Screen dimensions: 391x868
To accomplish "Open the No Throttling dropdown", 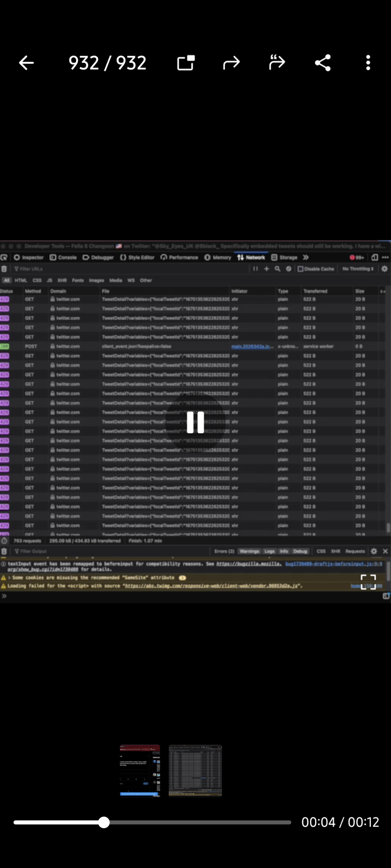I will [x=358, y=269].
